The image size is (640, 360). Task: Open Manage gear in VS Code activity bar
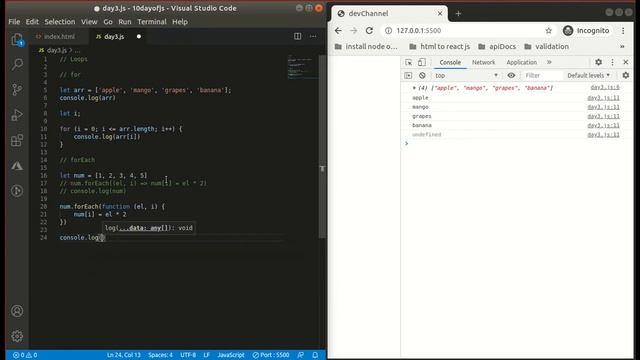tap(17, 336)
